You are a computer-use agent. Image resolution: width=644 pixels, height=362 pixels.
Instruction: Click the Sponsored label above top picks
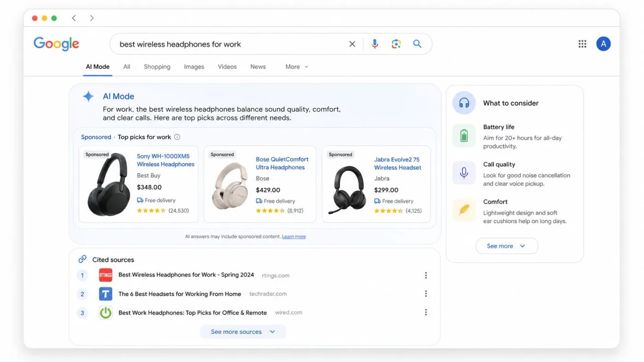(96, 137)
